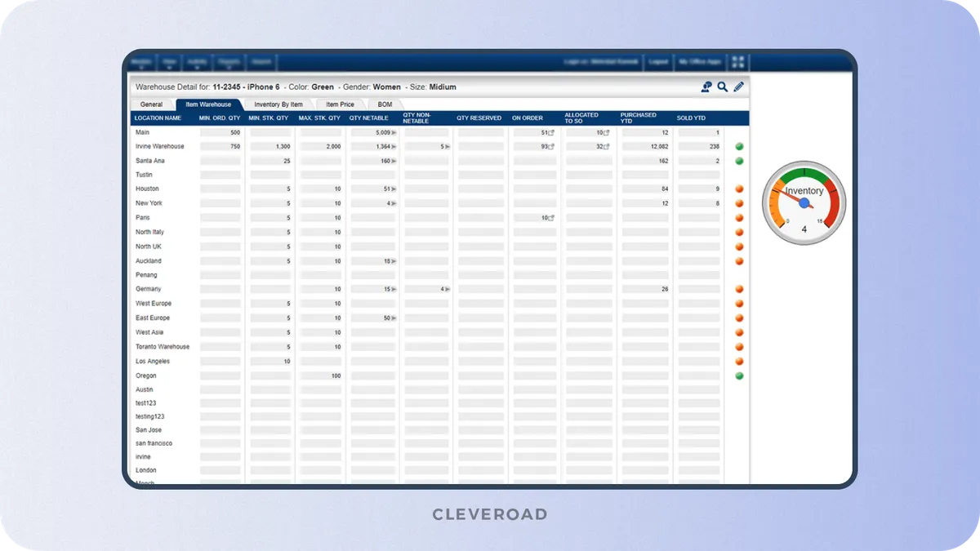Expand arrow next to New York's 4
The image size is (980, 551).
click(x=394, y=203)
